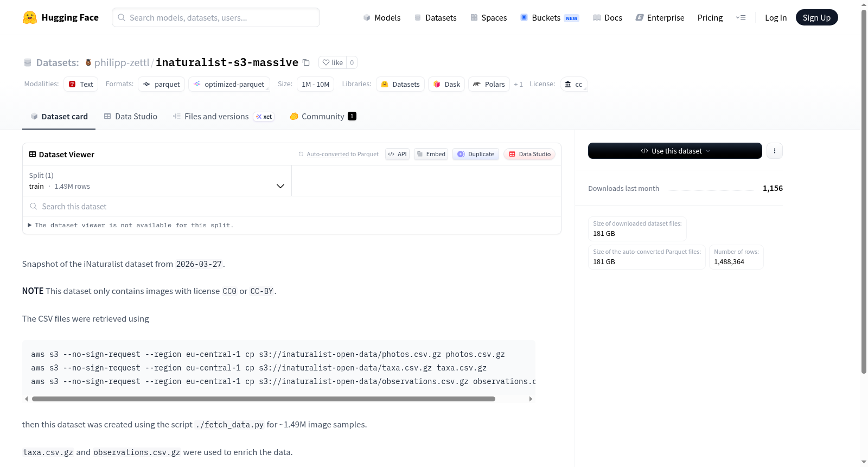The image size is (868, 467).
Task: Select the Dask library tag
Action: point(446,84)
